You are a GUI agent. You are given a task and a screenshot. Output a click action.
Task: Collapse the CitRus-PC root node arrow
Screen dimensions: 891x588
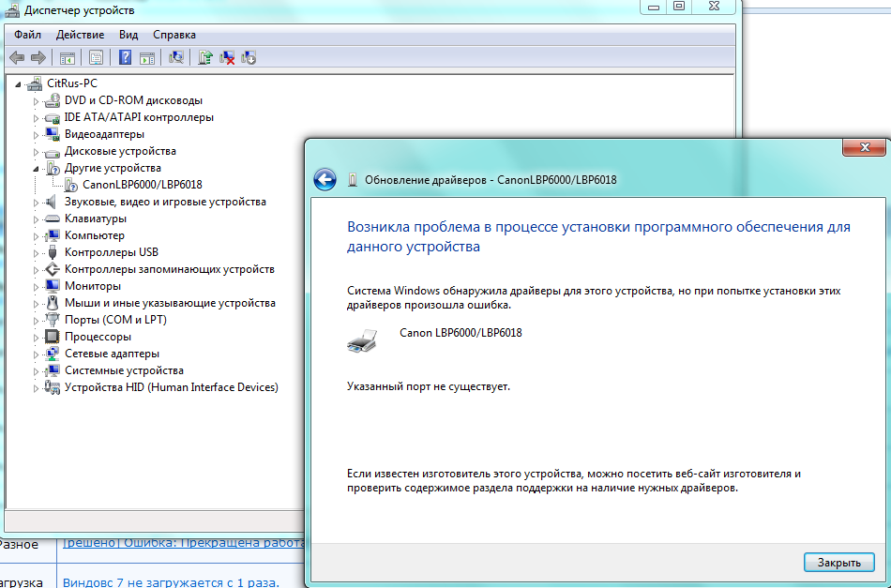[x=18, y=84]
